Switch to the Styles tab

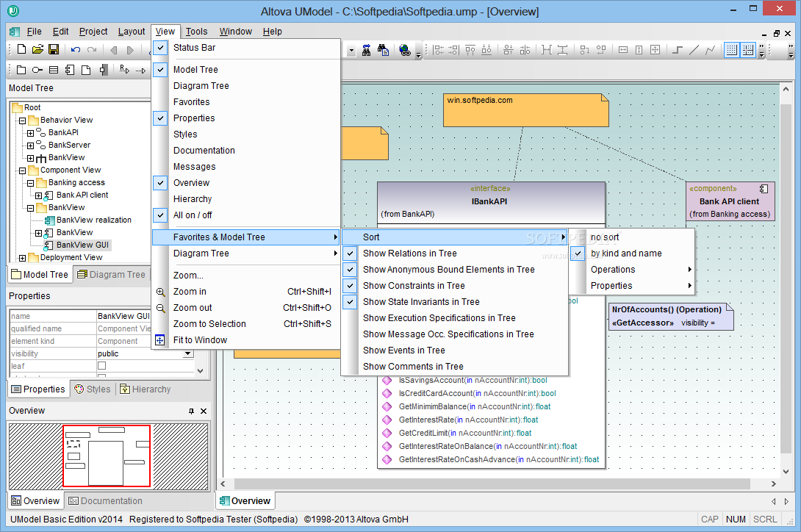pos(93,389)
